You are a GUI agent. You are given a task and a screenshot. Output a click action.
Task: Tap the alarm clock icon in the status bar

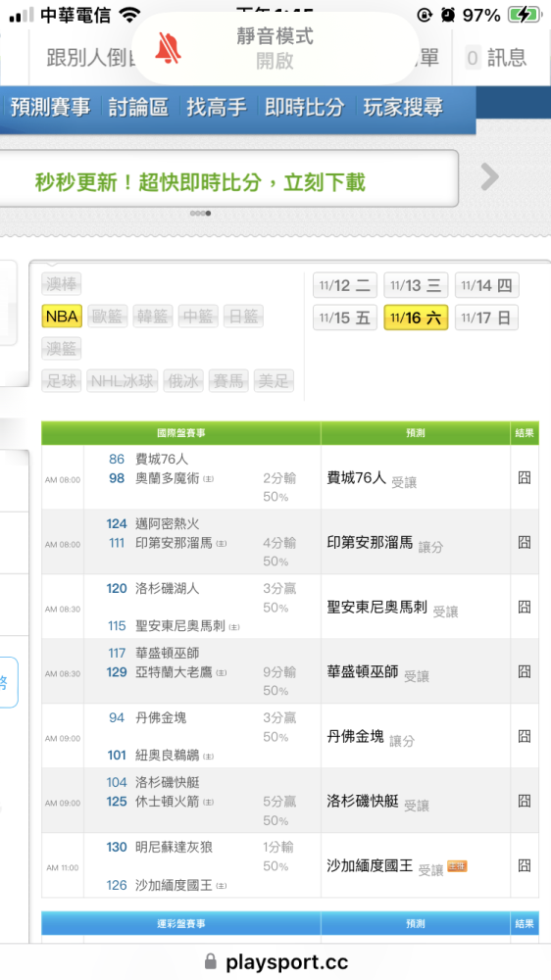pos(448,15)
